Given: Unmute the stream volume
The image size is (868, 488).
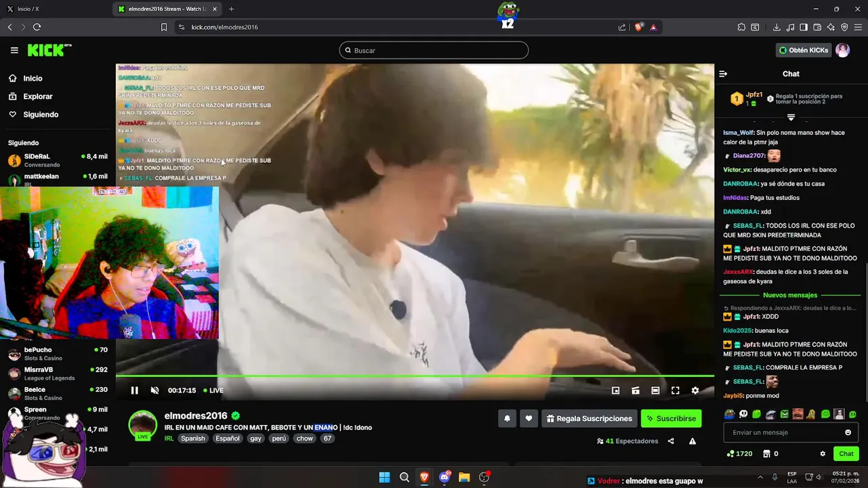Looking at the screenshot, I should tap(154, 390).
